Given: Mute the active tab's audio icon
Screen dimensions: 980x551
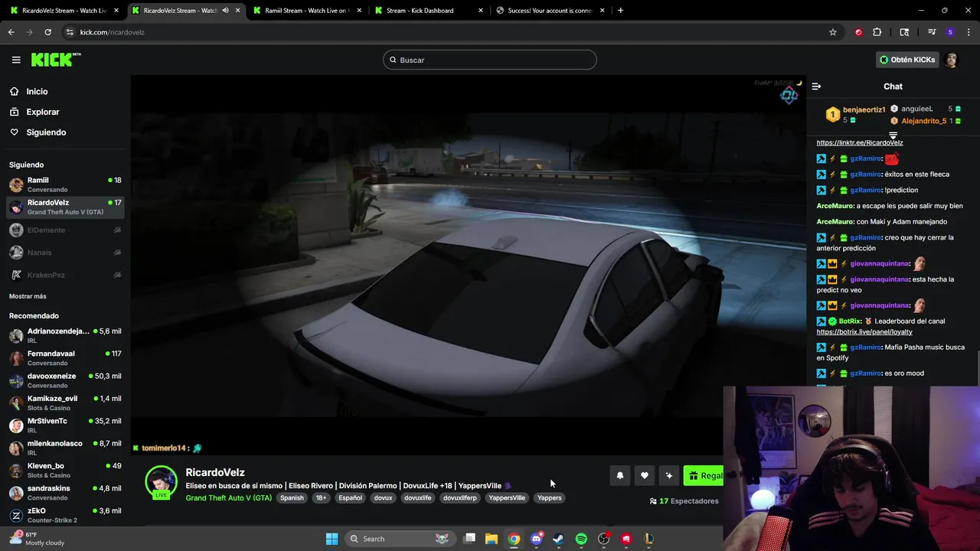Looking at the screenshot, I should coord(225,11).
